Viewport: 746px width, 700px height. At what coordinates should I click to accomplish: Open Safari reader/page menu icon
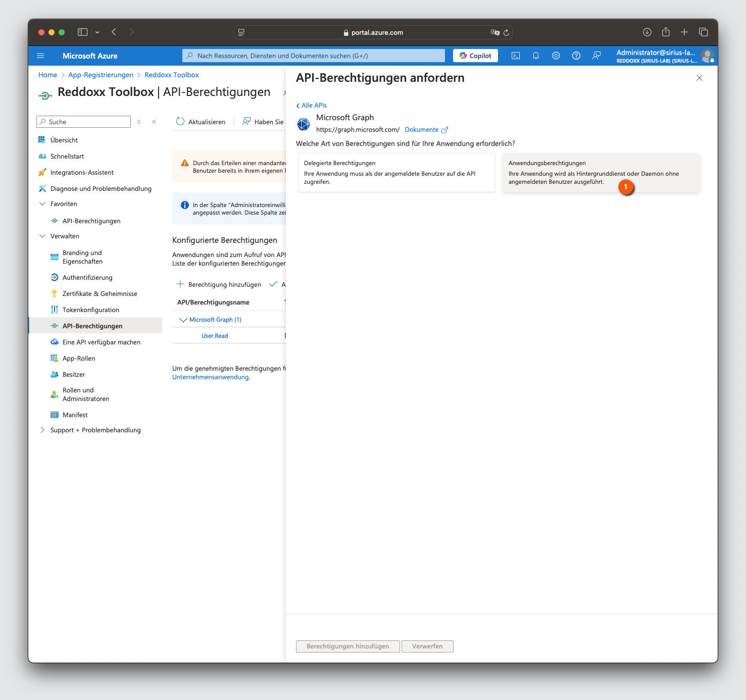(241, 32)
